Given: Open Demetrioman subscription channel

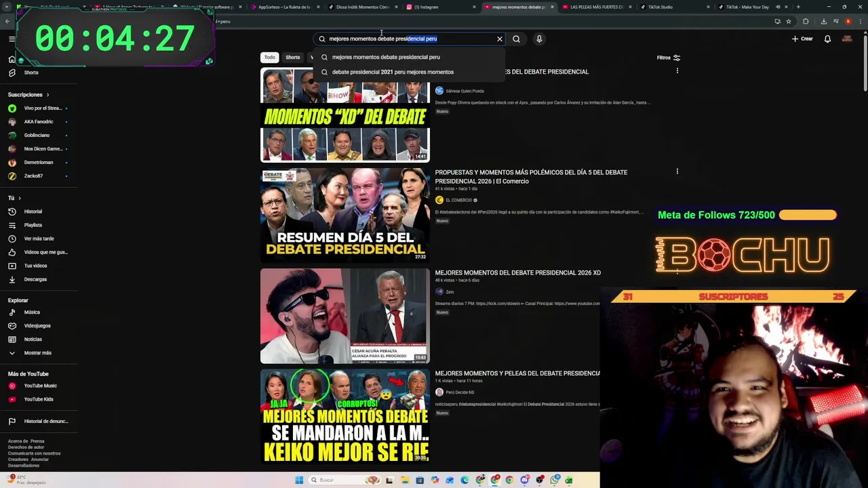Looking at the screenshot, I should click(37, 162).
